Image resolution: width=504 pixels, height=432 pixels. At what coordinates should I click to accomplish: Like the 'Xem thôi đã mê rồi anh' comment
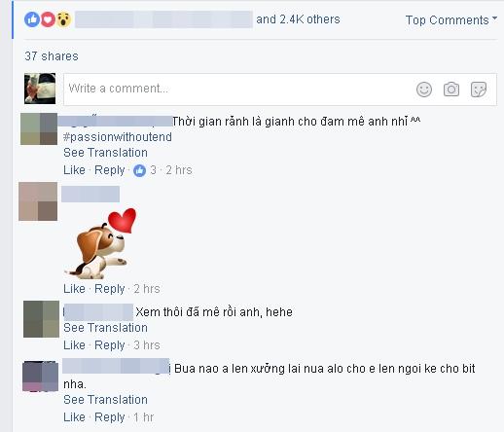tap(74, 345)
